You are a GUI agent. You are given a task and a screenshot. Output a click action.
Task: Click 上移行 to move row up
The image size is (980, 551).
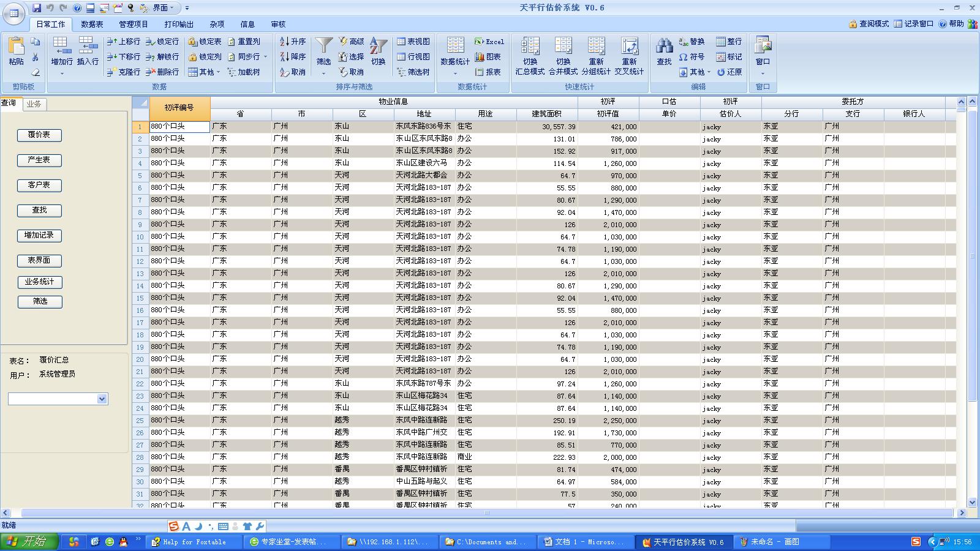pyautogui.click(x=124, y=42)
